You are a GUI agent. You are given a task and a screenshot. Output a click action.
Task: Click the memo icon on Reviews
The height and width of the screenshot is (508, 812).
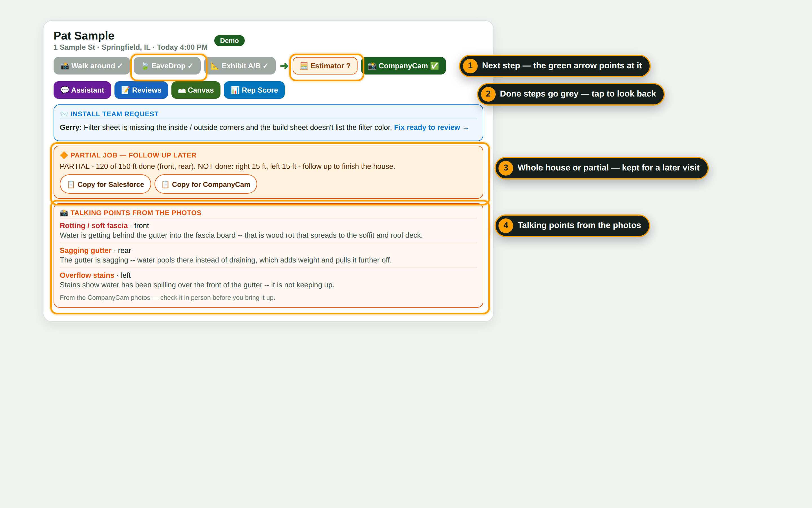(125, 90)
